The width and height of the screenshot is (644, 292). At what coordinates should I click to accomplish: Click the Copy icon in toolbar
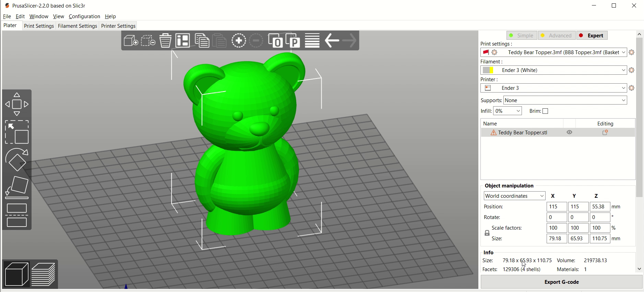click(x=202, y=40)
